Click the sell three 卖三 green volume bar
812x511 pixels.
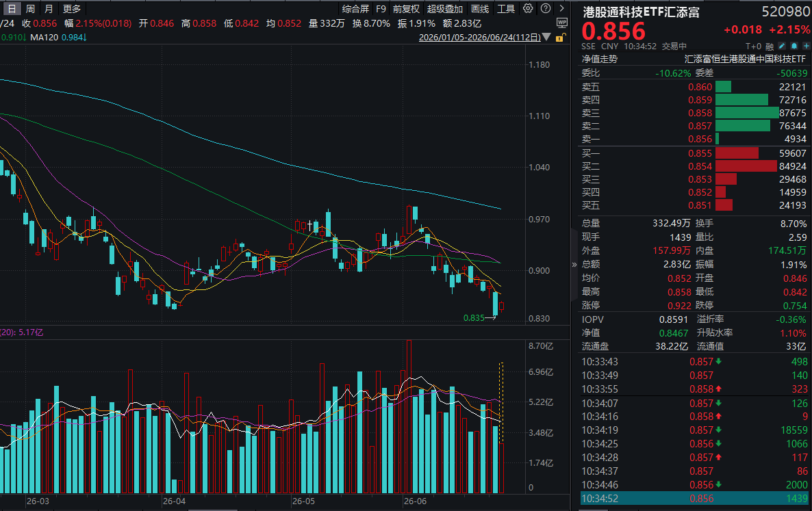(747, 113)
